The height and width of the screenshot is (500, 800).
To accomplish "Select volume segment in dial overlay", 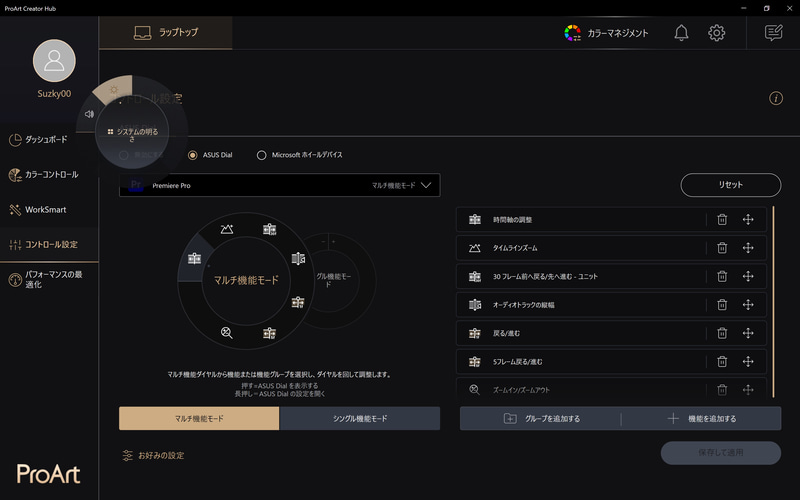I will point(89,114).
